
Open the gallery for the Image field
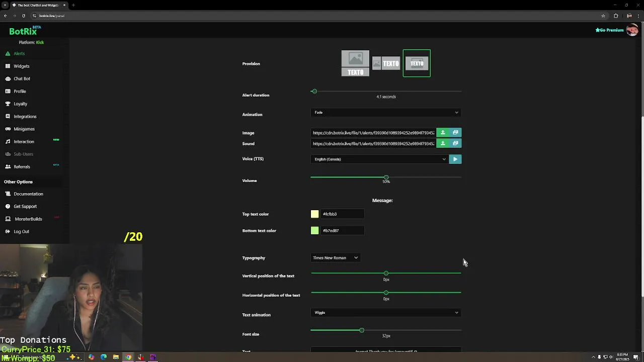pos(455,132)
